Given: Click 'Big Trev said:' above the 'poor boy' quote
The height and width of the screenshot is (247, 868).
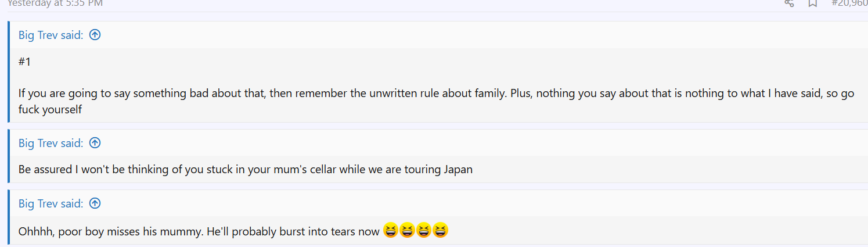Looking at the screenshot, I should click(51, 203).
